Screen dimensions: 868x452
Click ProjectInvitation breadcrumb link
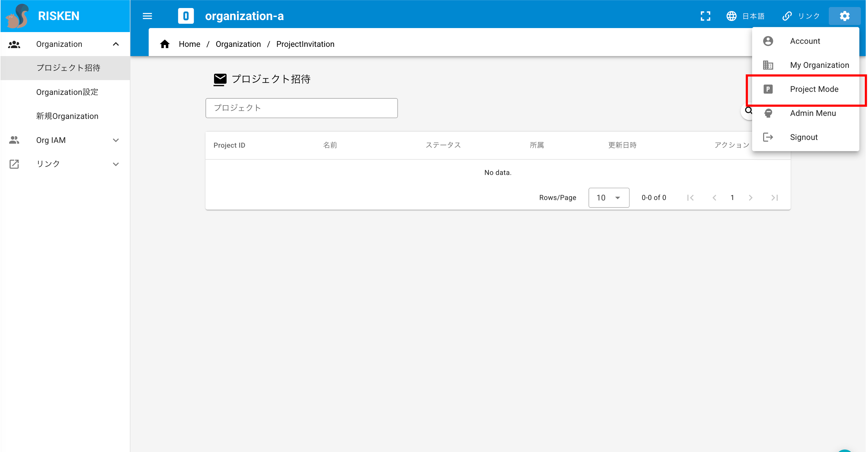305,44
